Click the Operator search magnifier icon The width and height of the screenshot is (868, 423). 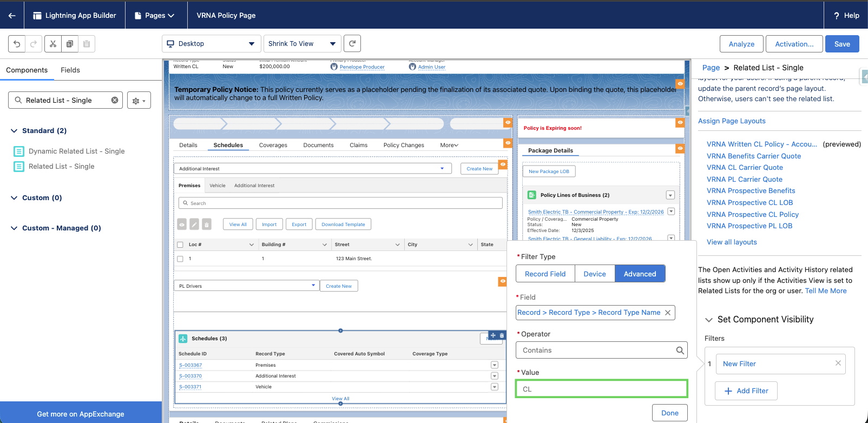(680, 351)
